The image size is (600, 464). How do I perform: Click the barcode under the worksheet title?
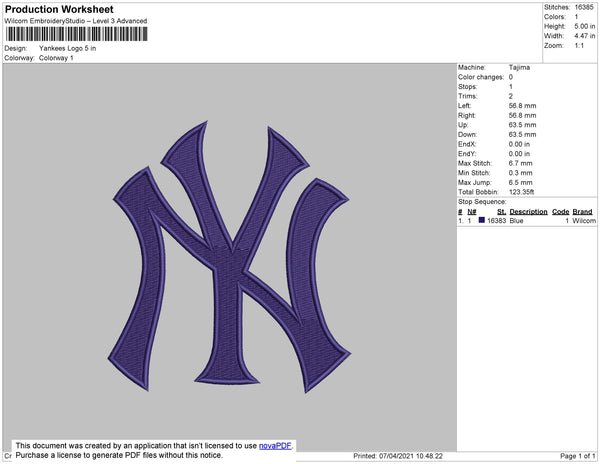click(77, 34)
